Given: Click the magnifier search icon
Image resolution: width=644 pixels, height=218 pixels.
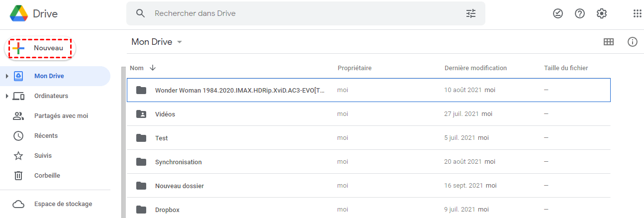Looking at the screenshot, I should tap(141, 14).
